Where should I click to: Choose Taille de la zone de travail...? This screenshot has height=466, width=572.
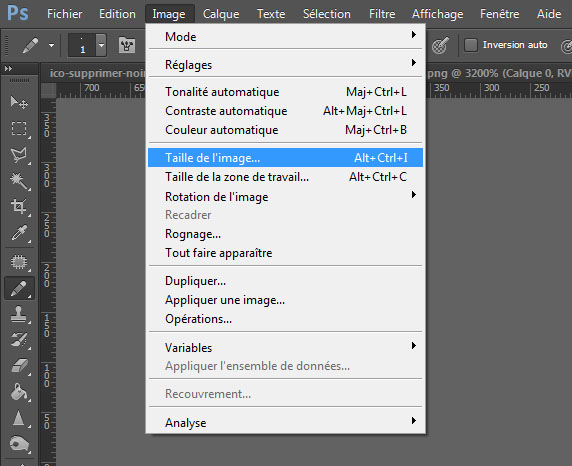coord(285,177)
